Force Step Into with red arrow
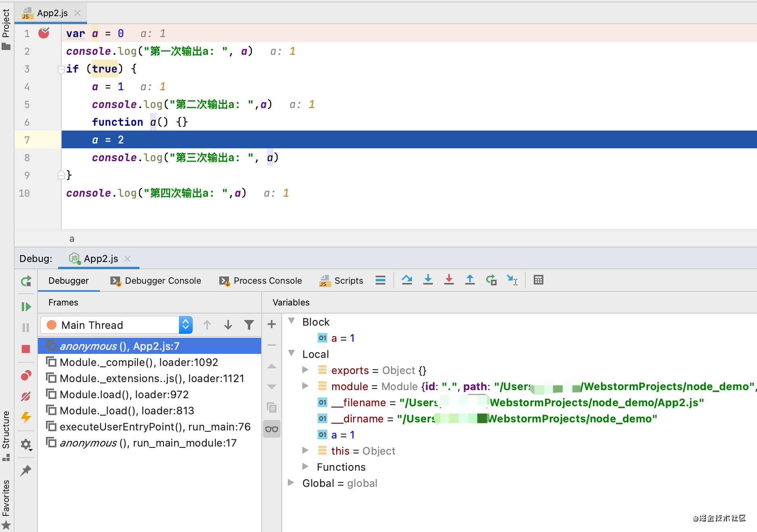 click(x=449, y=280)
